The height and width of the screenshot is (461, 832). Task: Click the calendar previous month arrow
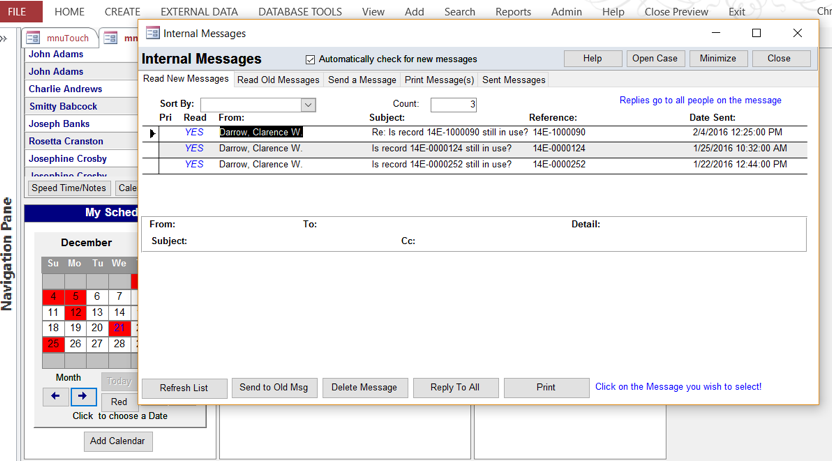[55, 397]
